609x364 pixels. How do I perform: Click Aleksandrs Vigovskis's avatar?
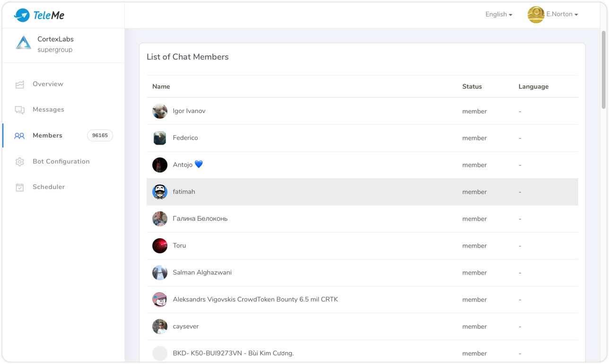[160, 300]
